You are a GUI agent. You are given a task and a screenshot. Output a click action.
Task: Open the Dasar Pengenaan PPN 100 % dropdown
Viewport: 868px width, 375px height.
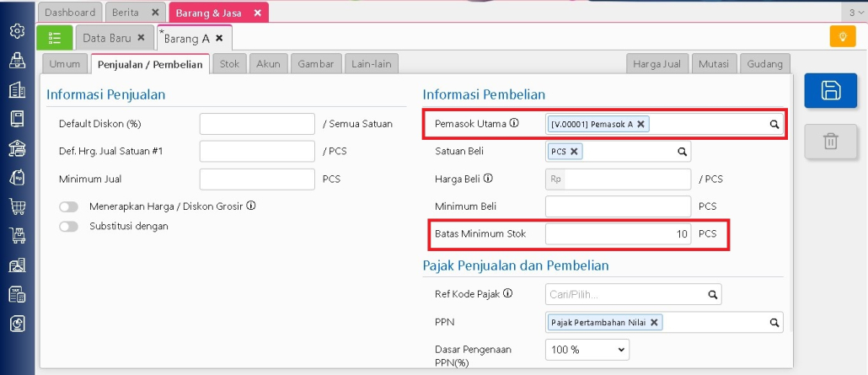click(x=587, y=349)
